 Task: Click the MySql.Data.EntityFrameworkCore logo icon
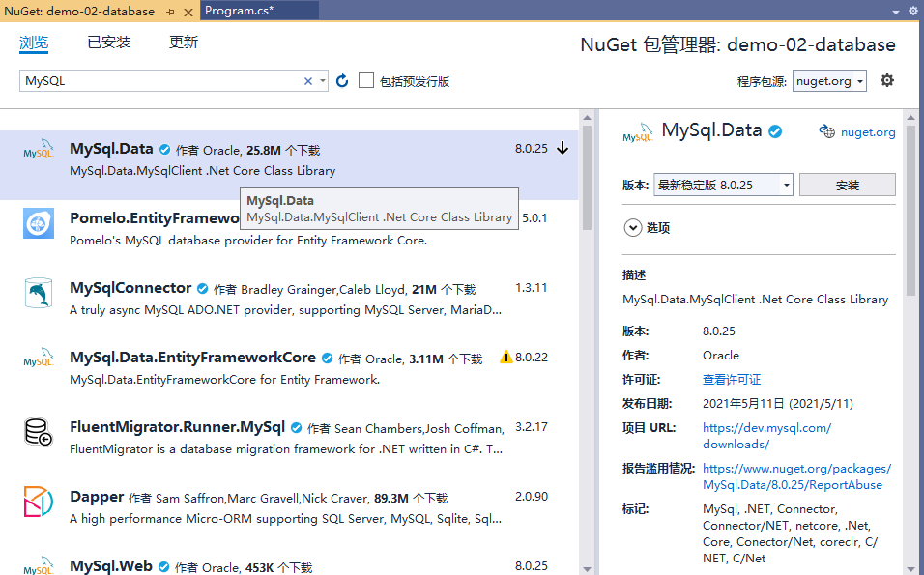click(39, 359)
